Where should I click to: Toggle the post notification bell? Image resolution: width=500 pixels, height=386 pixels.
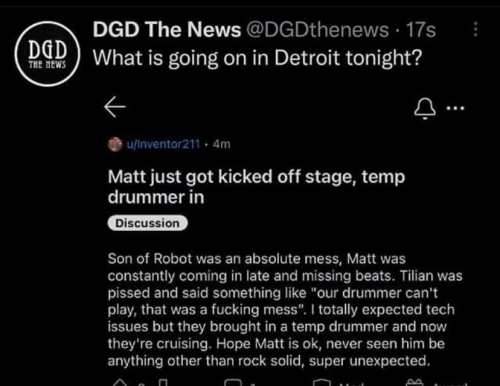[425, 109]
